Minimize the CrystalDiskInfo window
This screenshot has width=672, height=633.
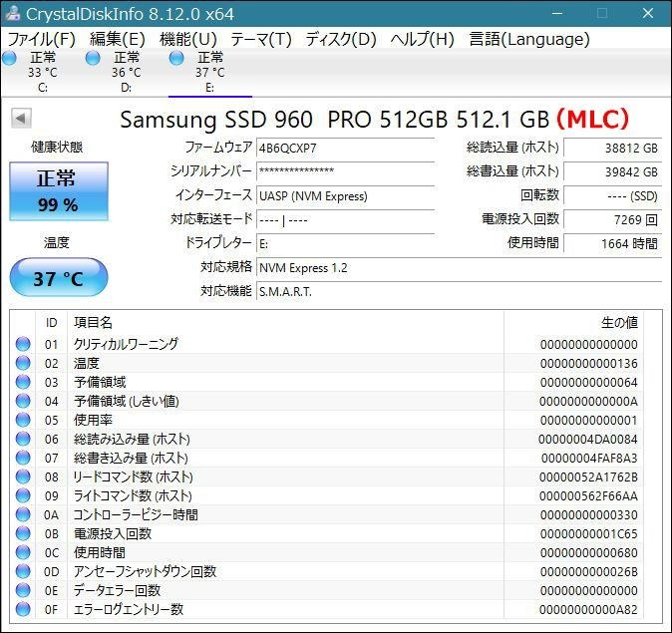tap(556, 14)
